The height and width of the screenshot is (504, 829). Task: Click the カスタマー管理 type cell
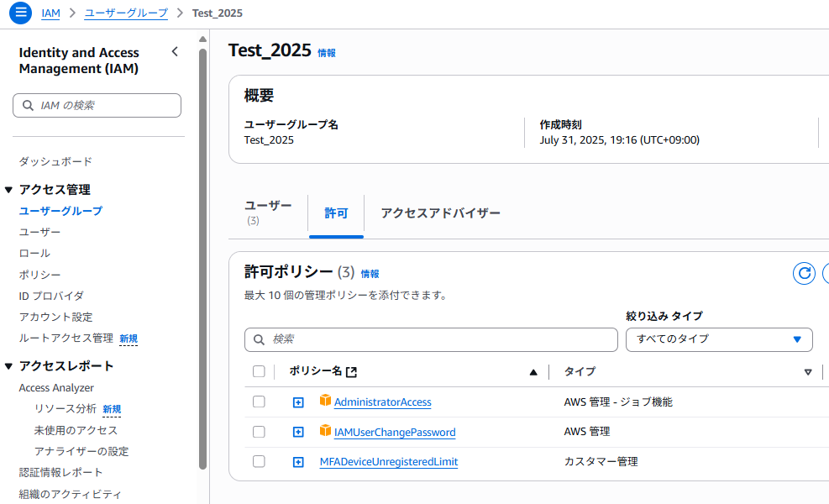coord(601,462)
